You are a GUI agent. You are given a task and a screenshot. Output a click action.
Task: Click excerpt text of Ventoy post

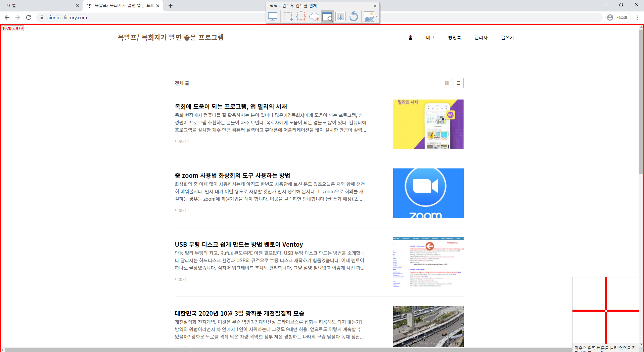pyautogui.click(x=270, y=261)
